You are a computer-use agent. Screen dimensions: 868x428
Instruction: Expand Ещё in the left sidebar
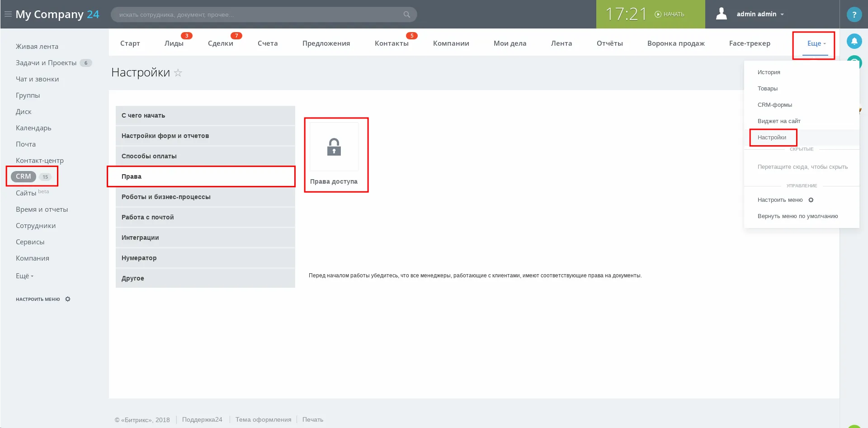pos(24,276)
